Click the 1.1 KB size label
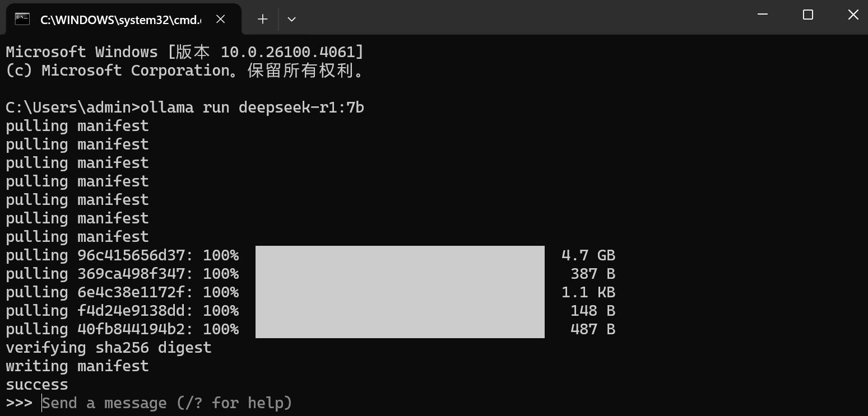 pos(588,292)
